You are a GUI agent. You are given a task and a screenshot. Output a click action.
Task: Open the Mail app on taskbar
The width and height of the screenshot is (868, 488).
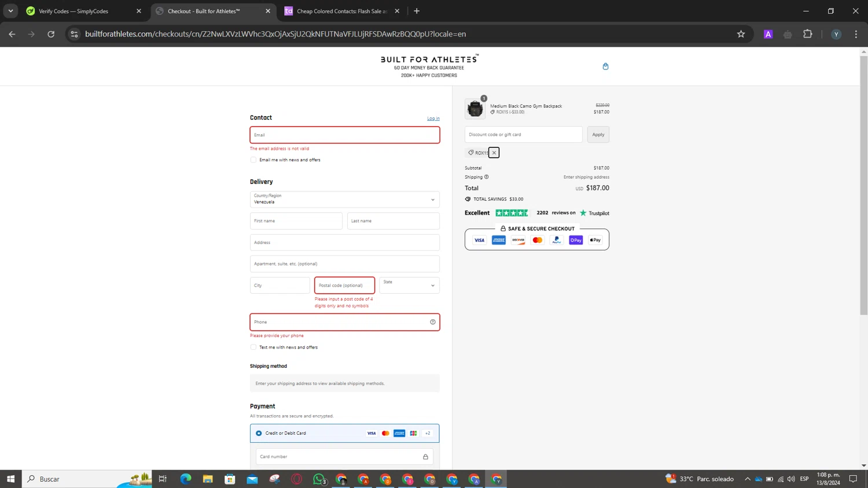pos(252,479)
